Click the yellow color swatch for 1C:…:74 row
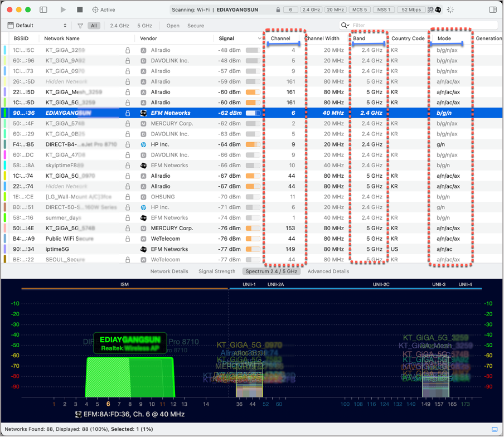 pyautogui.click(x=5, y=176)
